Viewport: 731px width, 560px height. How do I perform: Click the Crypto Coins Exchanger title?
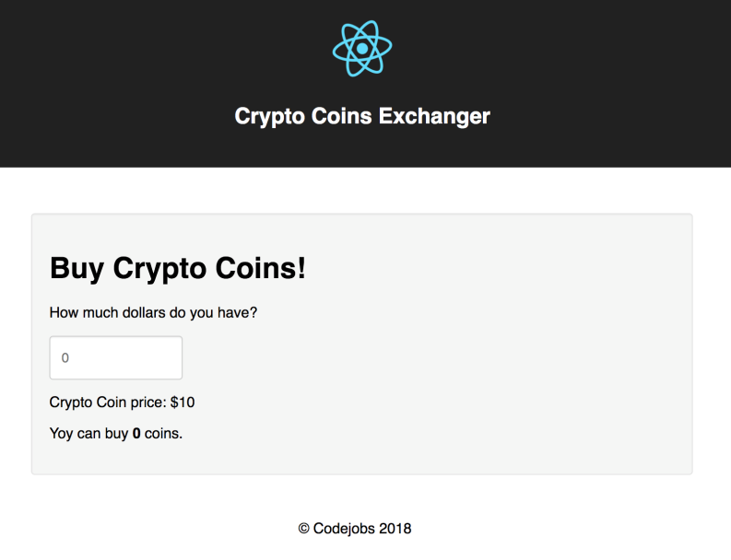[x=362, y=117]
